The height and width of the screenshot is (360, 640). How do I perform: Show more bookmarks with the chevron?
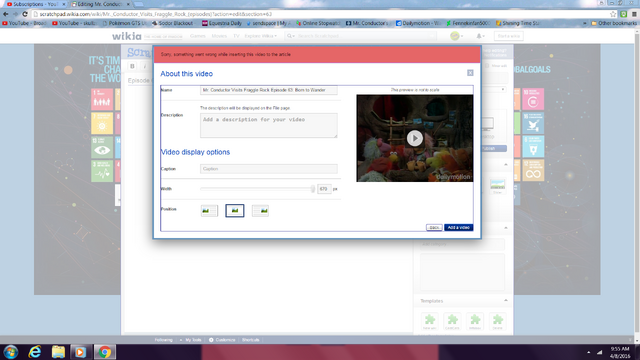coord(584,23)
